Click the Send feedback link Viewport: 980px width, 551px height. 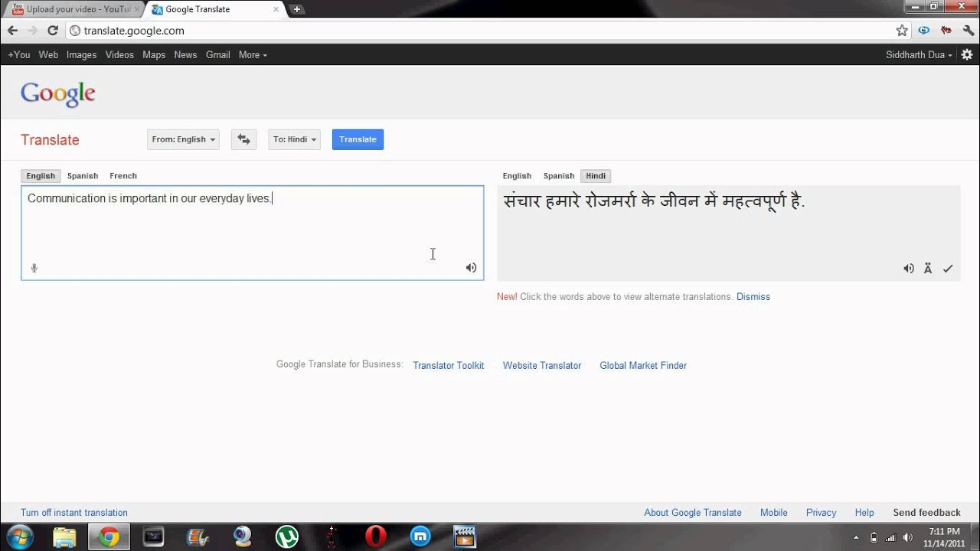pos(926,513)
